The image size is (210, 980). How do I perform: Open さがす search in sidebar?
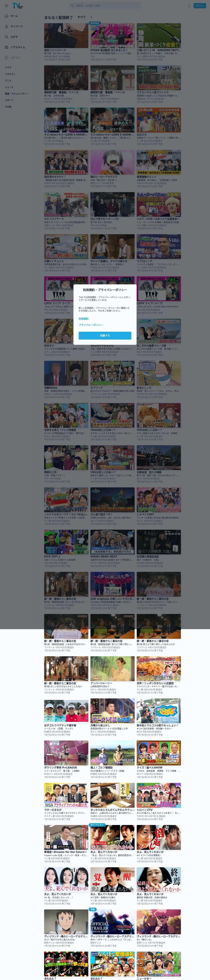(14, 37)
